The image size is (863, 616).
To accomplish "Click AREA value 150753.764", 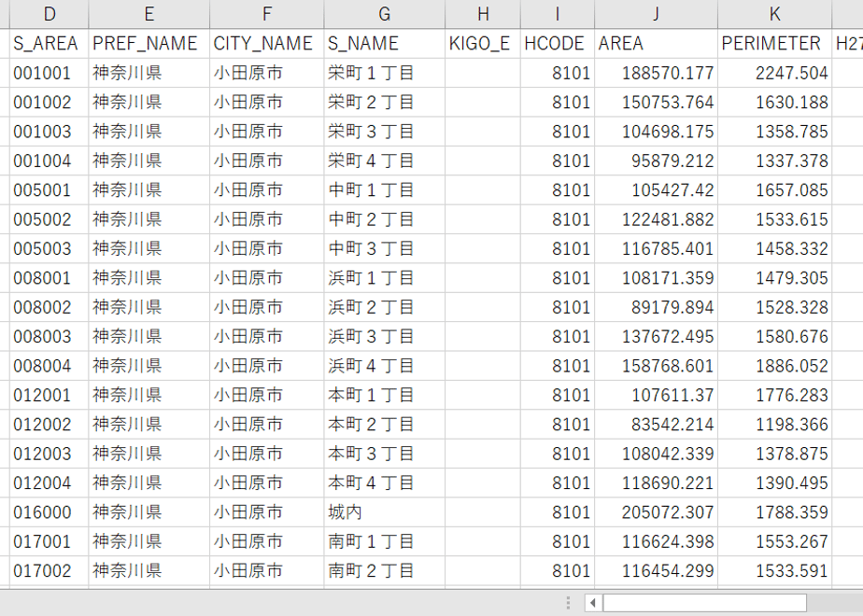I will tap(656, 103).
